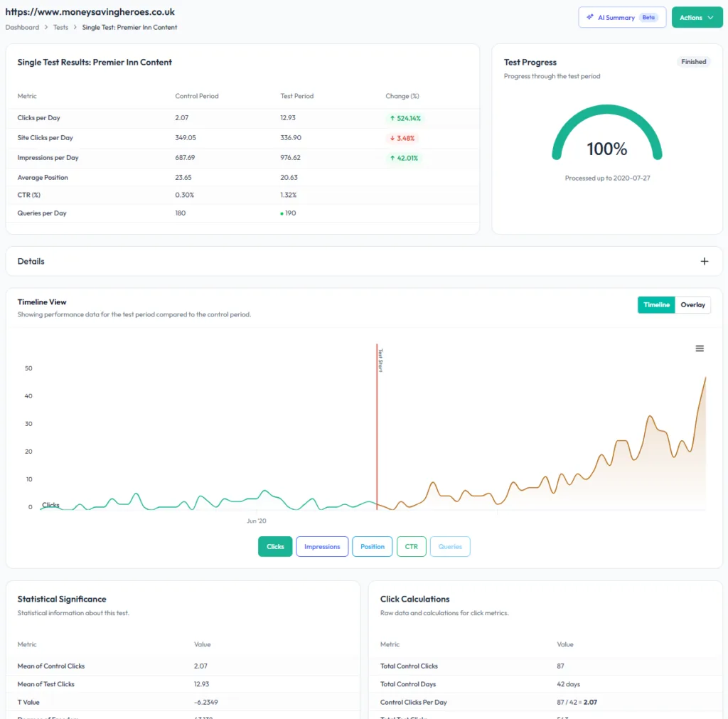This screenshot has width=728, height=719.
Task: Select the Queries metric on the chart
Action: pos(450,546)
